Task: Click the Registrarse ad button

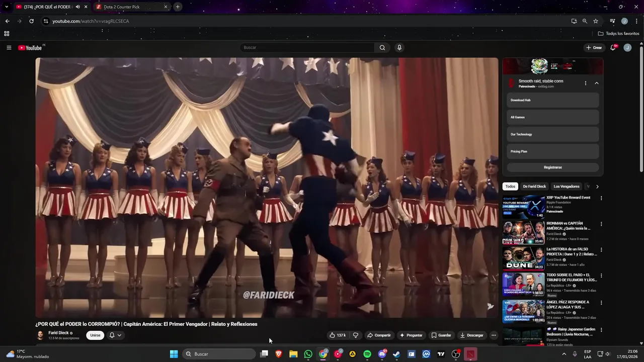Action: (553, 167)
